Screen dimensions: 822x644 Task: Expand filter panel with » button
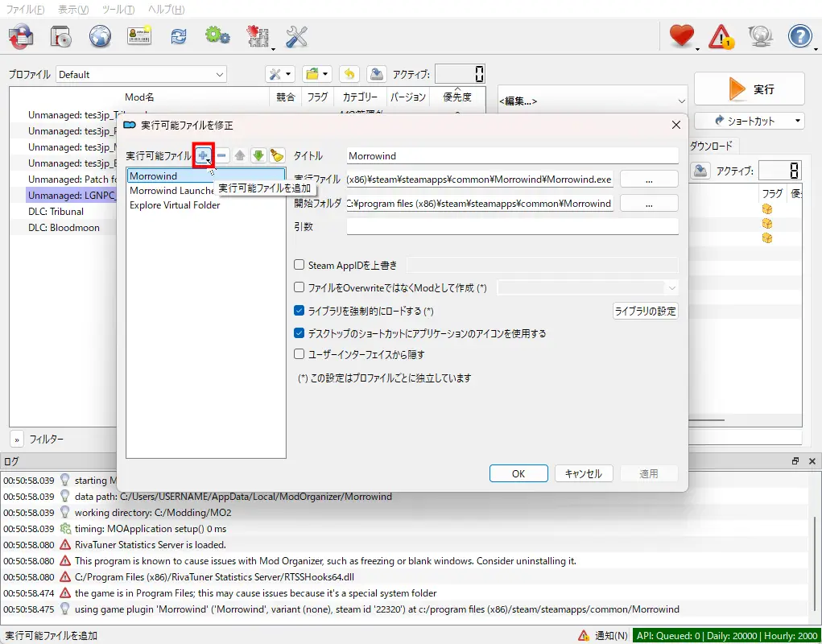coord(17,439)
